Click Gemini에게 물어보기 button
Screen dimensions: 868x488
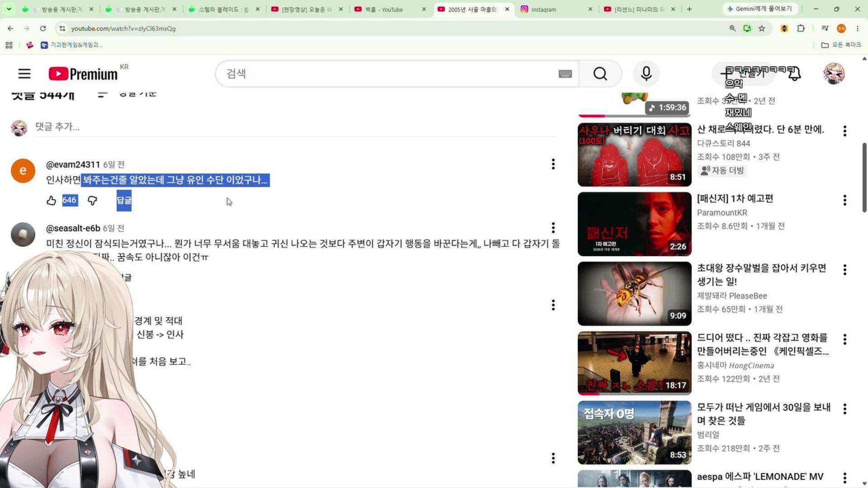point(759,9)
